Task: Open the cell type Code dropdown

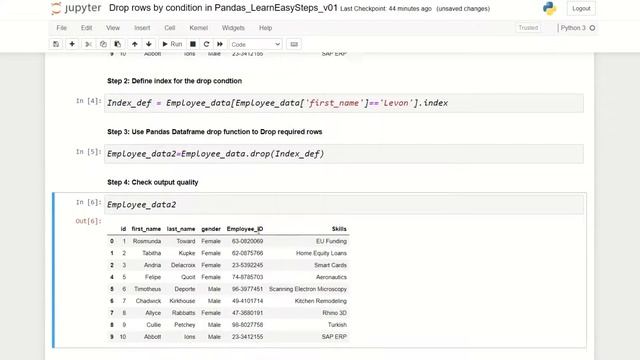Action: tap(255, 44)
